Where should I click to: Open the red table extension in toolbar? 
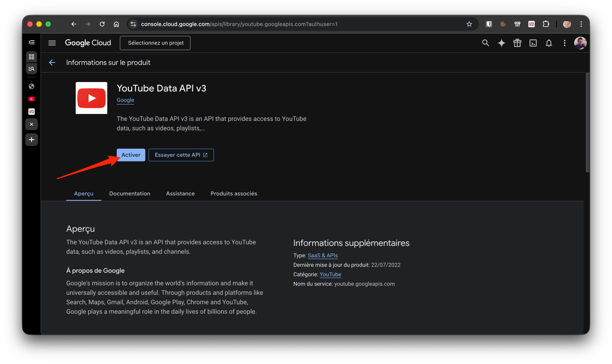531,24
